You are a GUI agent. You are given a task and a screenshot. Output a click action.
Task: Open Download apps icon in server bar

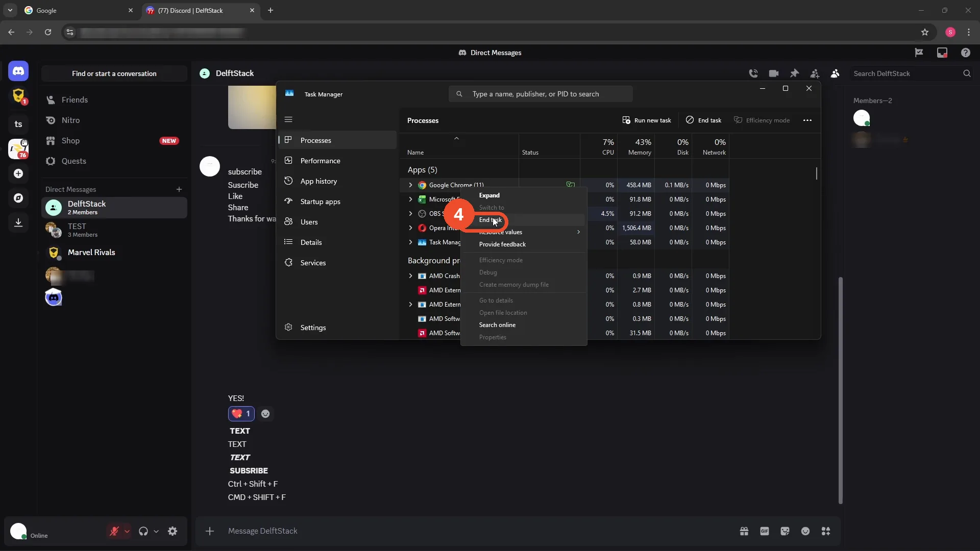tap(18, 222)
